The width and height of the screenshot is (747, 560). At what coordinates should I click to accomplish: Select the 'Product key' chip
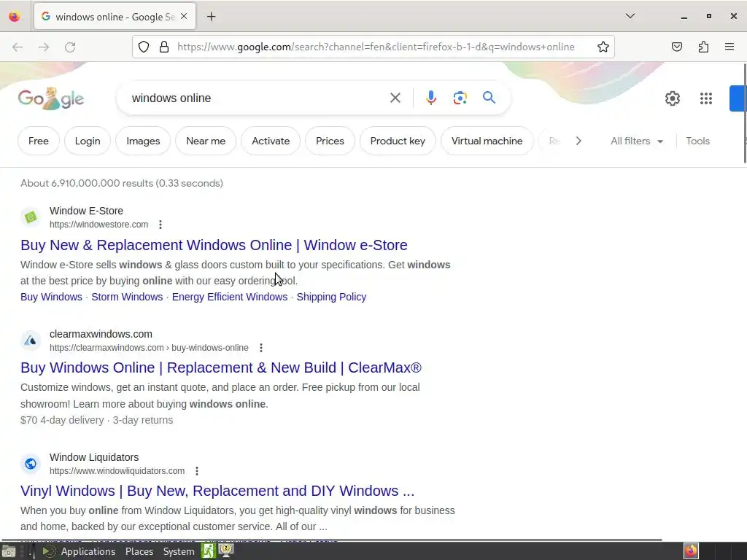[398, 141]
